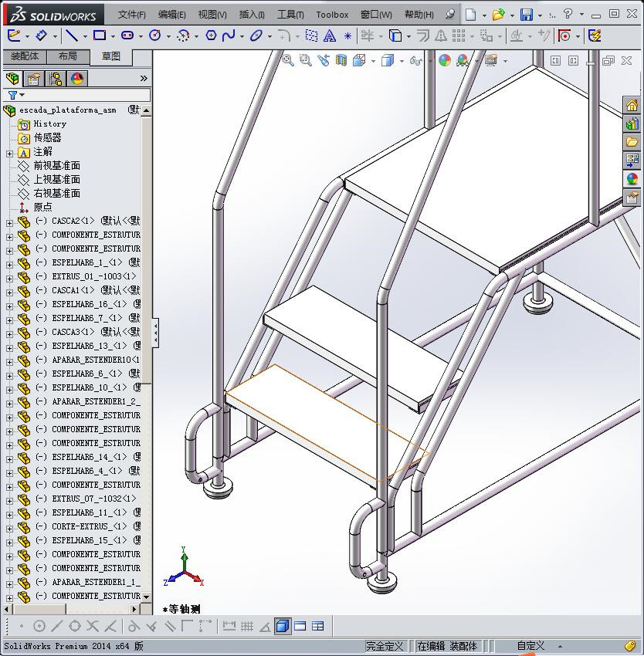
Task: Toggle the four view window button in bottom toolbar
Action: click(318, 626)
